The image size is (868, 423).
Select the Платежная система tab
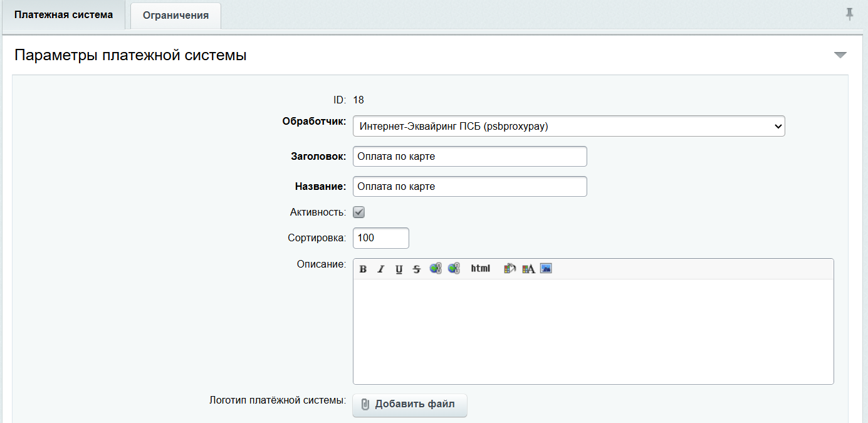pos(63,14)
